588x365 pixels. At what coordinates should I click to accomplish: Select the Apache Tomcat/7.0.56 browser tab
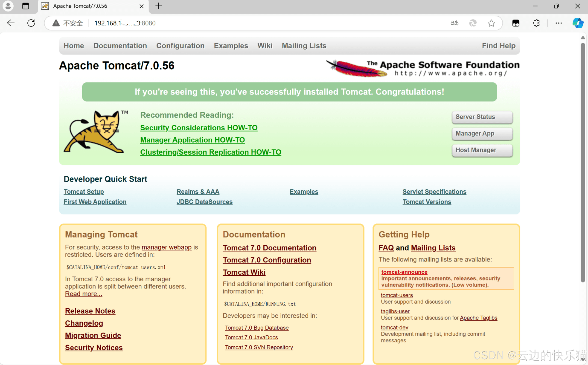(x=93, y=6)
